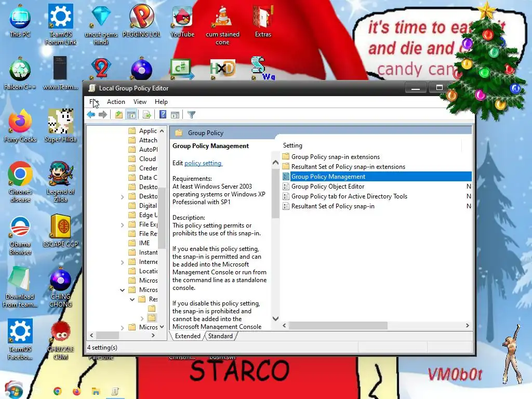
Task: Open the 'policy setting' edit link
Action: pyautogui.click(x=203, y=163)
